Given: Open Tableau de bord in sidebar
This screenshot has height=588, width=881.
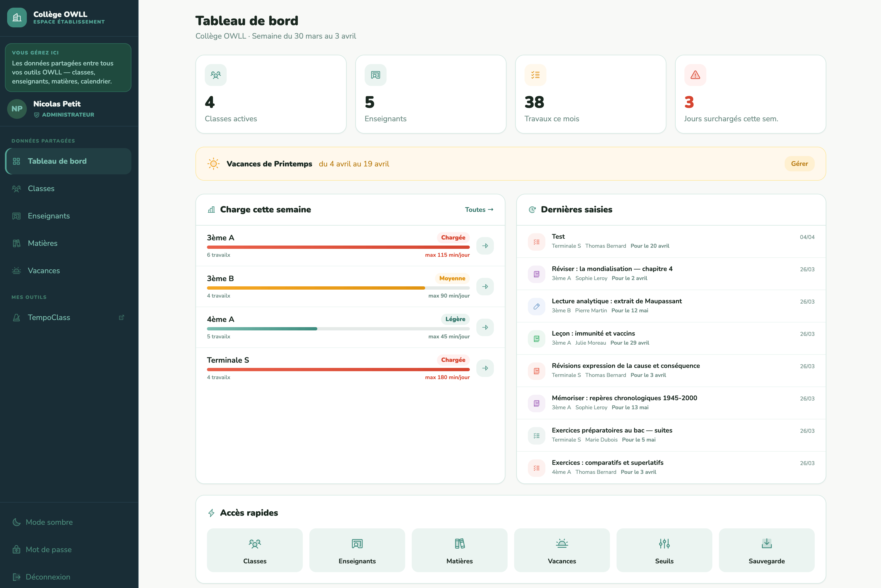Looking at the screenshot, I should (68, 161).
